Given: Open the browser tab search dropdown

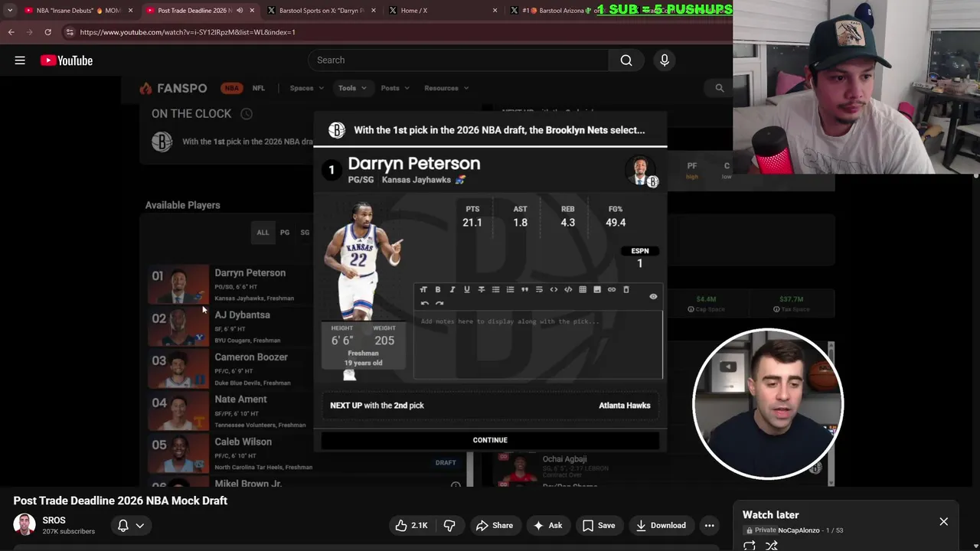Looking at the screenshot, I should tap(10, 11).
